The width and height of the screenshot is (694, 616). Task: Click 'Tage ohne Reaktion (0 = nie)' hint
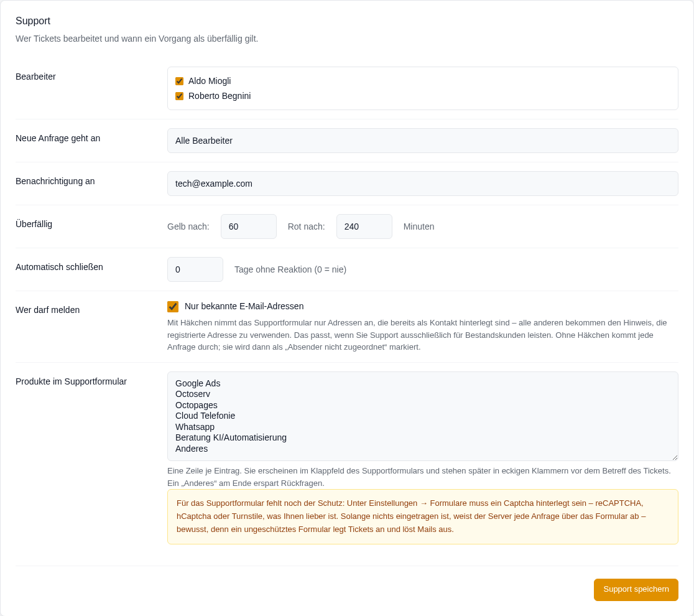coord(290,269)
